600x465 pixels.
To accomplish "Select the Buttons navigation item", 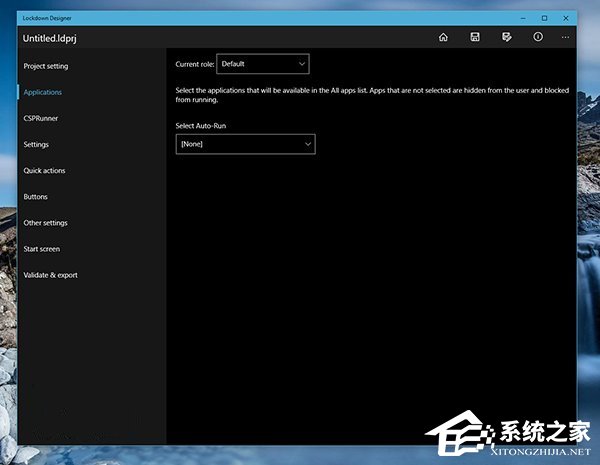I will point(35,197).
